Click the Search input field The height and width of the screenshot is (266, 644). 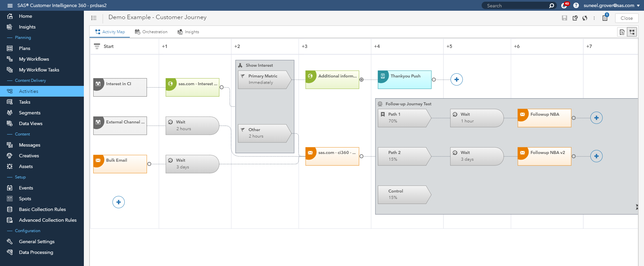(x=515, y=5)
